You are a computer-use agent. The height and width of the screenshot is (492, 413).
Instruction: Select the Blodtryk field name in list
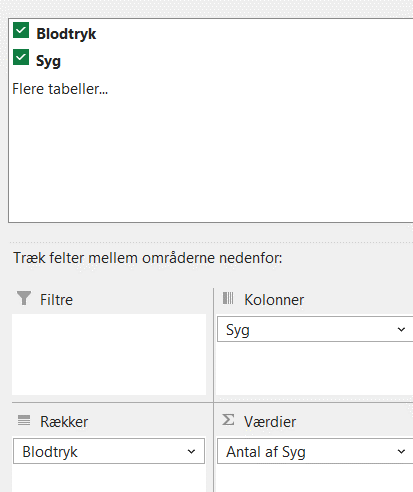click(66, 34)
